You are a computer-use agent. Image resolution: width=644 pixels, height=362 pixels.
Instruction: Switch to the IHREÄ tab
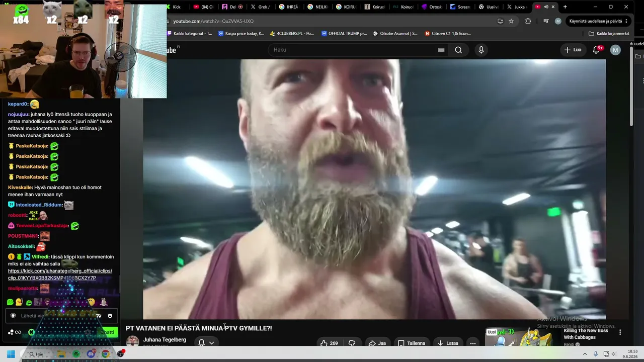tap(289, 7)
